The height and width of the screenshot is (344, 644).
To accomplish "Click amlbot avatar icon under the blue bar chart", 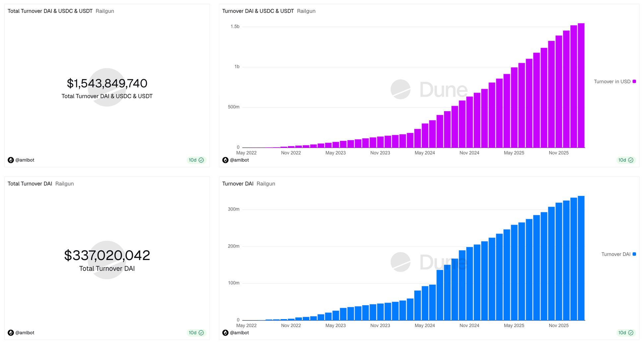I will pyautogui.click(x=225, y=333).
